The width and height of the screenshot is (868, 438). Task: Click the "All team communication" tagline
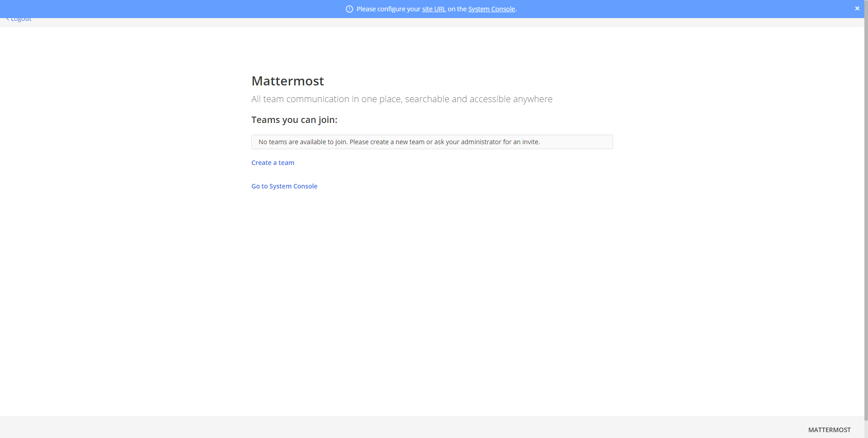(x=402, y=99)
